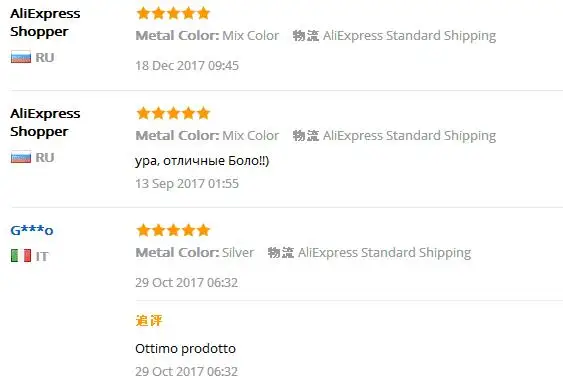Image resolution: width=563 pixels, height=384 pixels.
Task: Click the 物流 shipping label in the first review
Action: 306,36
